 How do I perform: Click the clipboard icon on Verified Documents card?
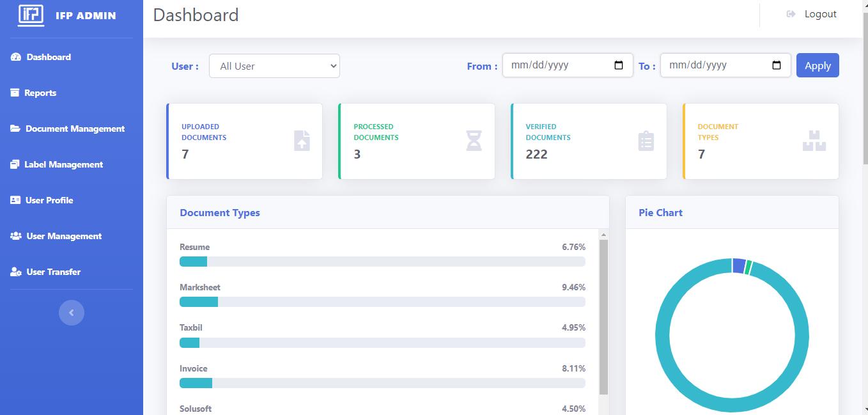[x=646, y=141]
